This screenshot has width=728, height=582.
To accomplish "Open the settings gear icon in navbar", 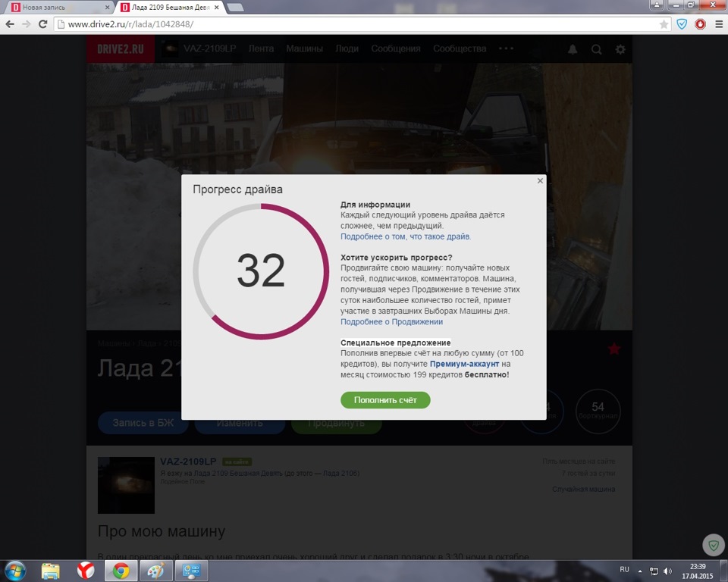I will tap(620, 49).
